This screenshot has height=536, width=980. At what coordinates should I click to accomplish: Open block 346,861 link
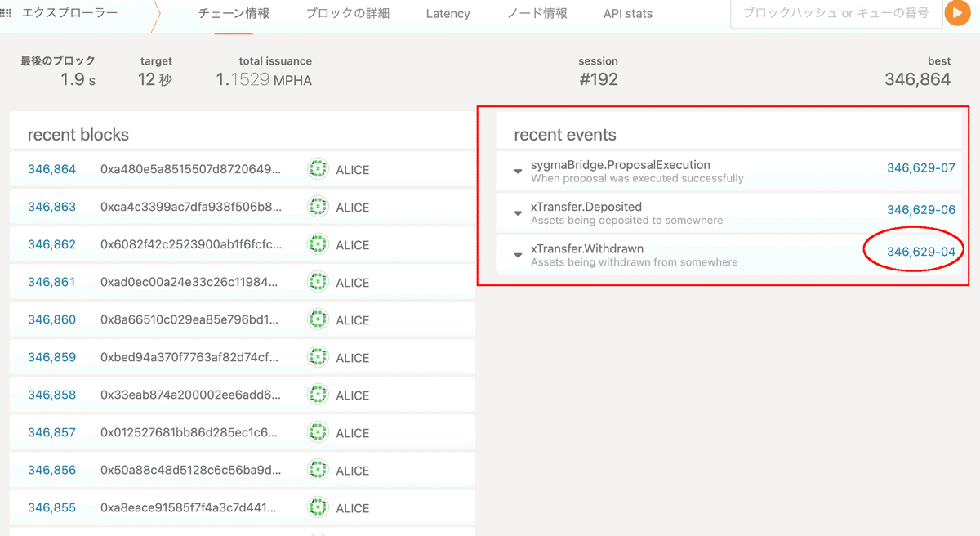coord(51,282)
